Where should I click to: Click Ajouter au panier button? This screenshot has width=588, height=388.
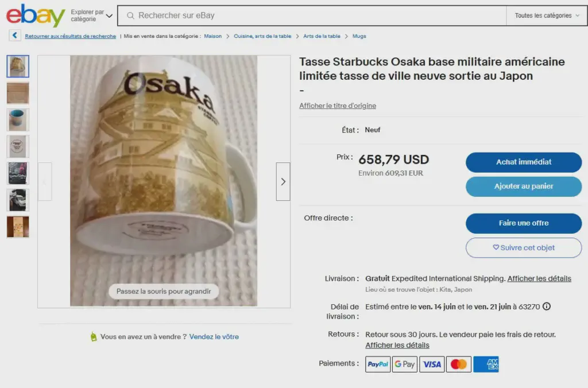coord(524,187)
